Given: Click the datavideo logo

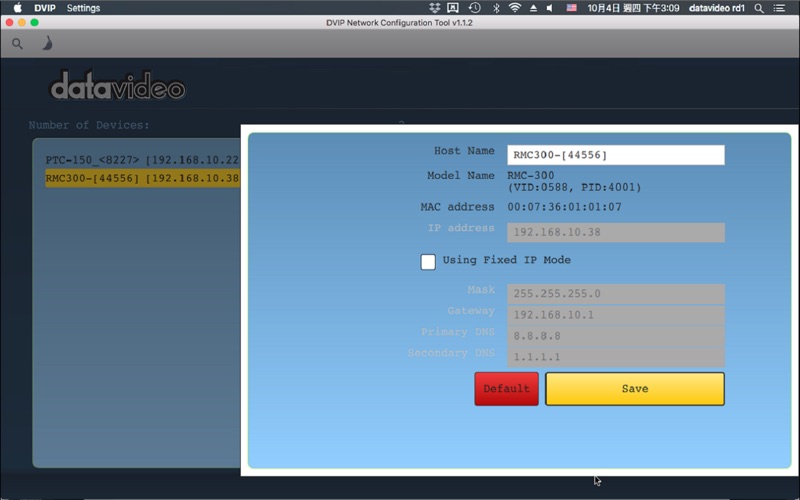Looking at the screenshot, I should [x=117, y=86].
